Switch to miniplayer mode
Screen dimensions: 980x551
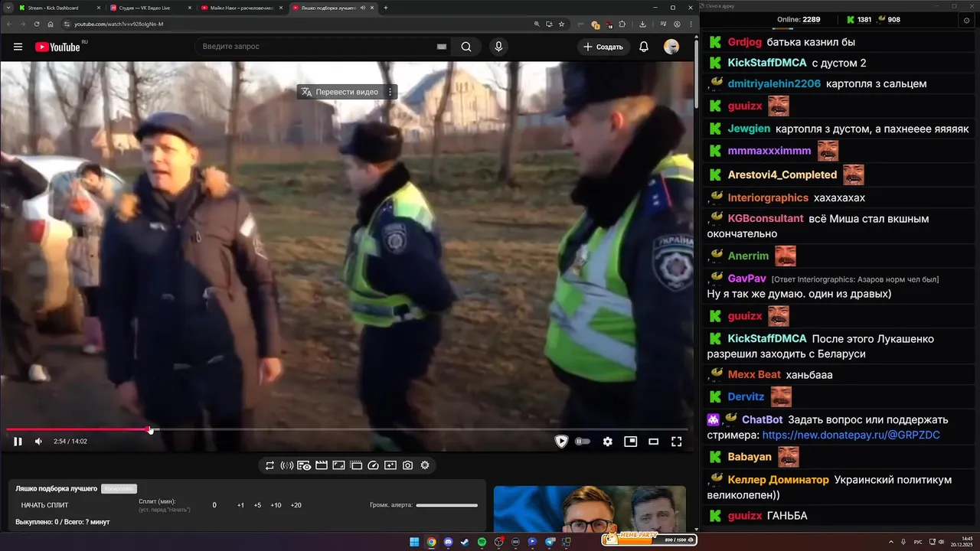coord(631,442)
